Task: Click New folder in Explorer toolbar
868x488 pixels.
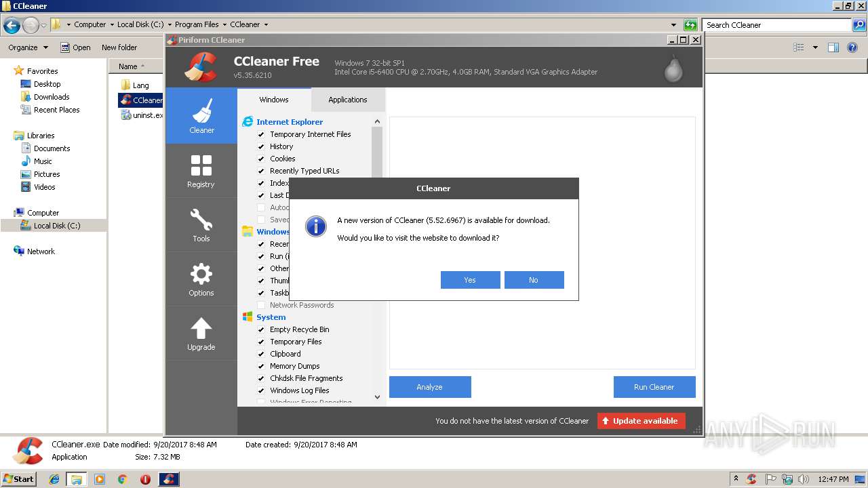Action: point(119,47)
